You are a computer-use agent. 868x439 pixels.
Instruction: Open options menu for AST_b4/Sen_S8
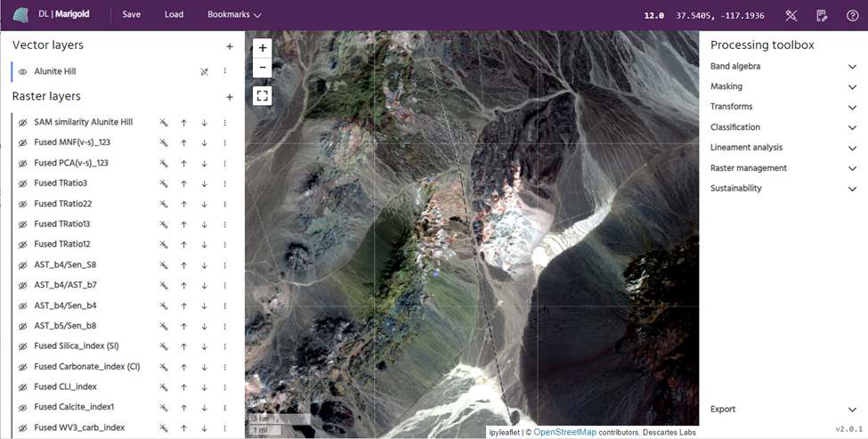224,265
